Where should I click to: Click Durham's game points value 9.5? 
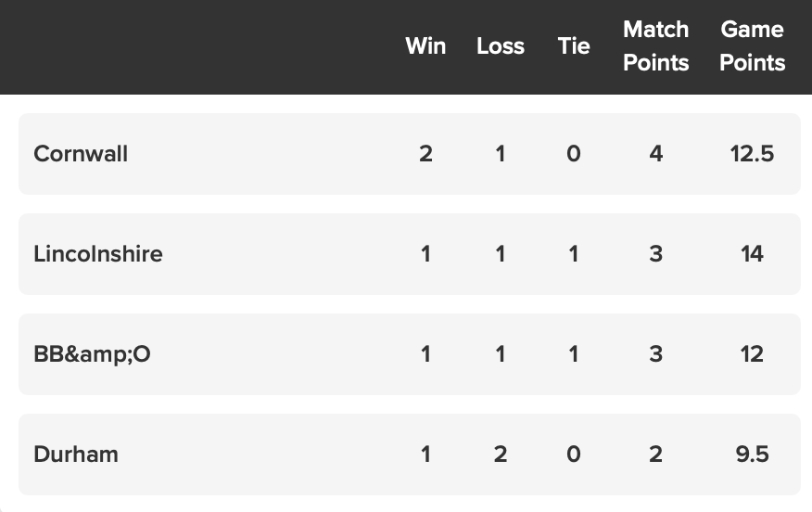click(x=752, y=454)
